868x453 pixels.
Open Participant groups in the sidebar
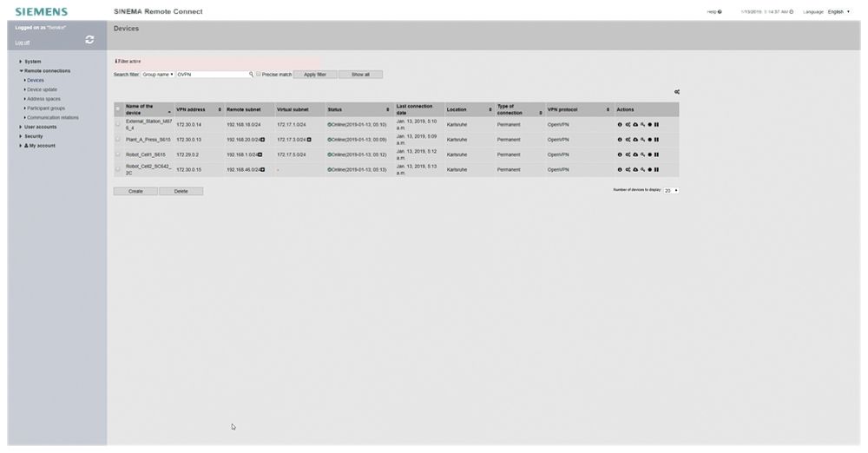click(x=45, y=108)
